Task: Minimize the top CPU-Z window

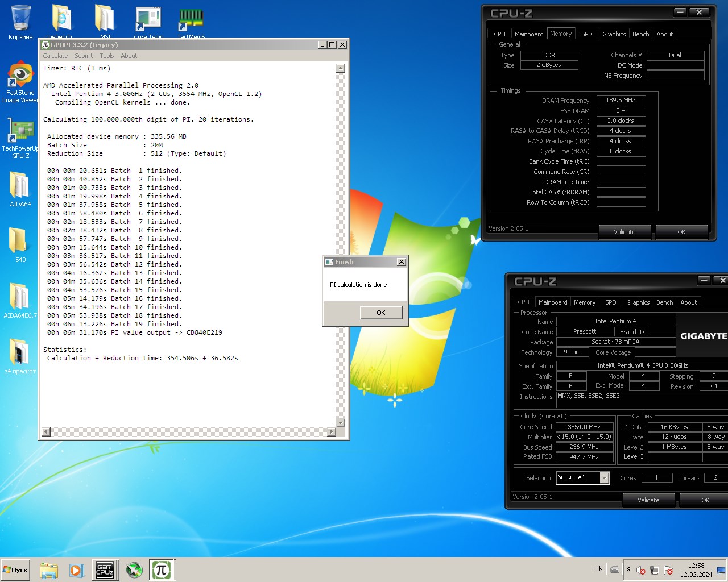Action: (x=680, y=12)
